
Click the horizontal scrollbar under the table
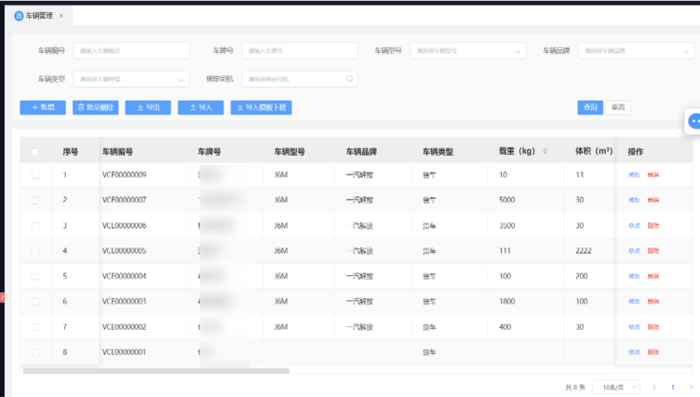[x=156, y=371]
